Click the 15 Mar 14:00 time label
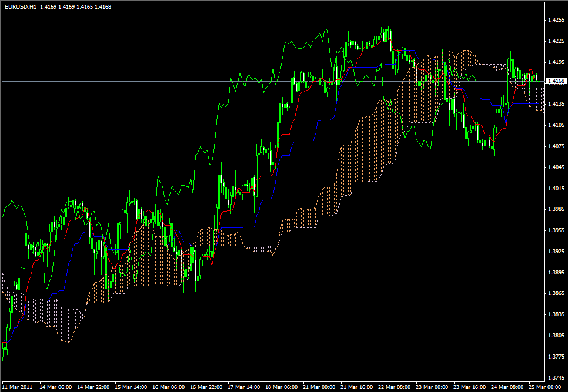This screenshot has width=568, height=392. (131, 387)
